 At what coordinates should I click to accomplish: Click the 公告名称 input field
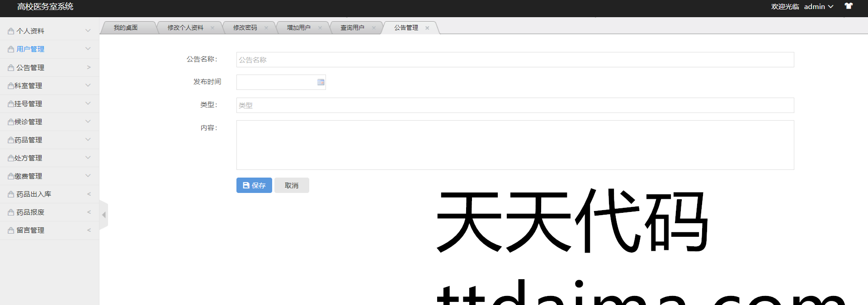515,60
